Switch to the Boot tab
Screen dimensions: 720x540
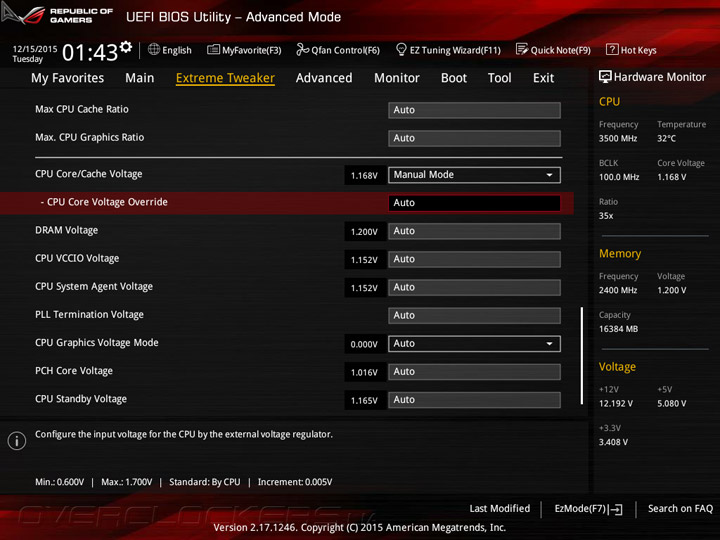click(x=454, y=78)
